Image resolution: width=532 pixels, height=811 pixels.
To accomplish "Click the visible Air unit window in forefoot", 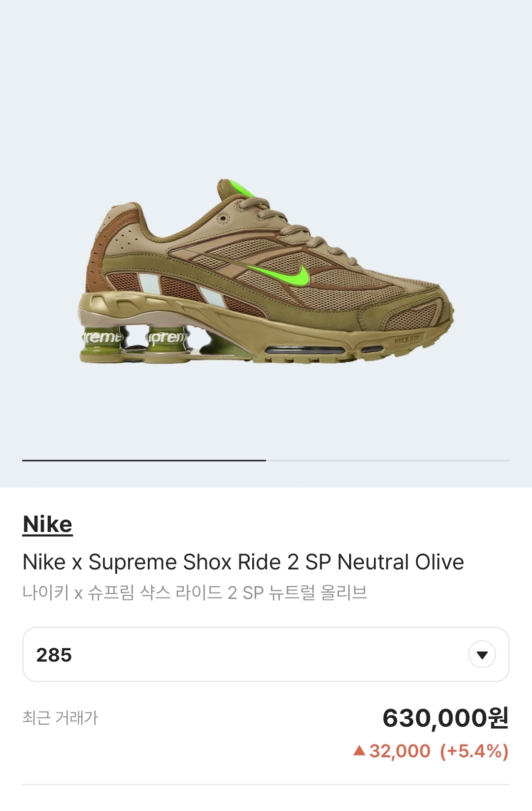I will (305, 351).
